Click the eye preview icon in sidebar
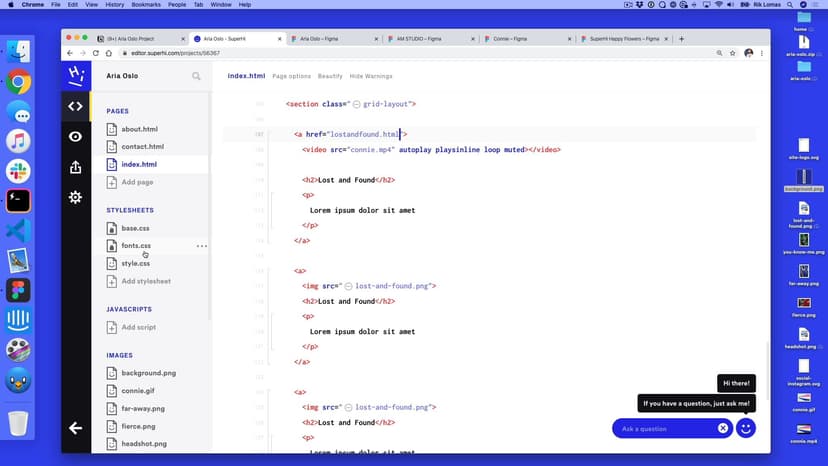 point(75,137)
